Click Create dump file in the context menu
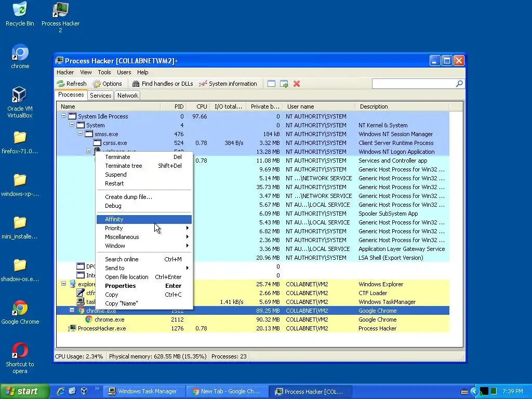 tap(144, 197)
